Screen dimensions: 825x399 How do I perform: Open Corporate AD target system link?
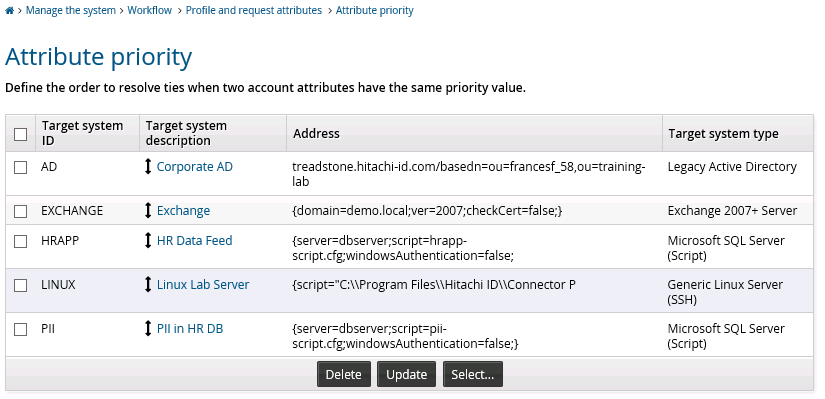coord(195,167)
